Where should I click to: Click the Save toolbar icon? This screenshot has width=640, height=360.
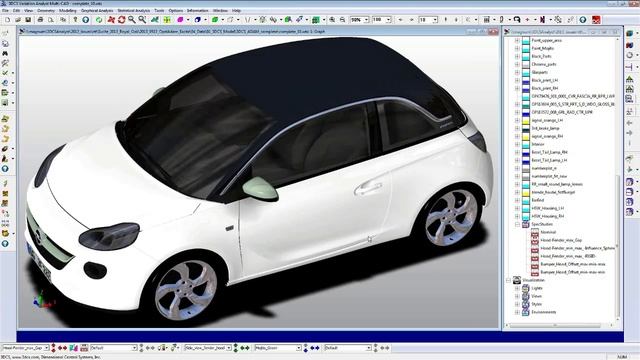tap(28, 20)
